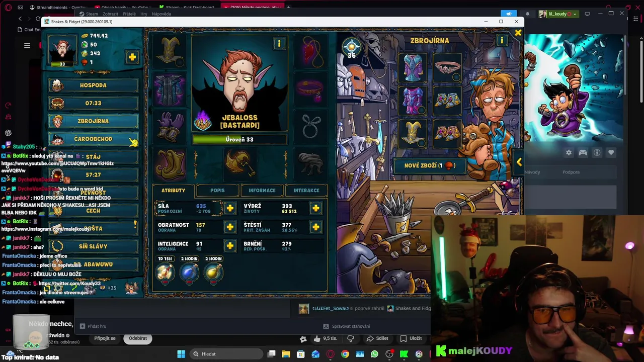Pick the star boots in middle row
The height and width of the screenshot is (362, 644).
click(x=447, y=100)
